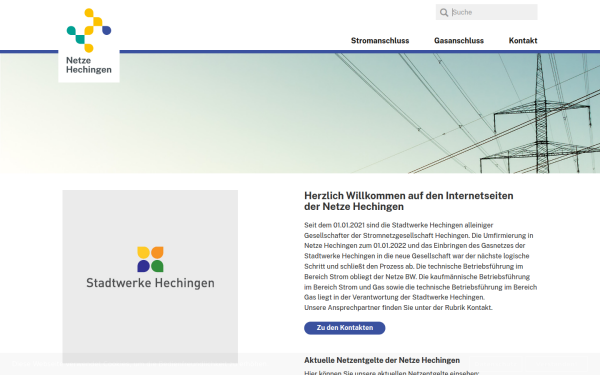The height and width of the screenshot is (375, 600).
Task: Click the Zu den Kontakten button
Action: (x=345, y=328)
